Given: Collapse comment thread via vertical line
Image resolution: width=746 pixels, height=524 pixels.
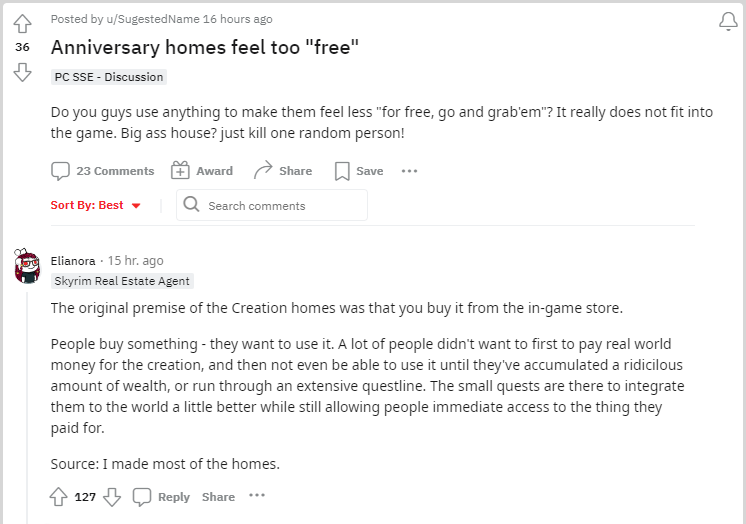Looking at the screenshot, I should click(x=27, y=400).
